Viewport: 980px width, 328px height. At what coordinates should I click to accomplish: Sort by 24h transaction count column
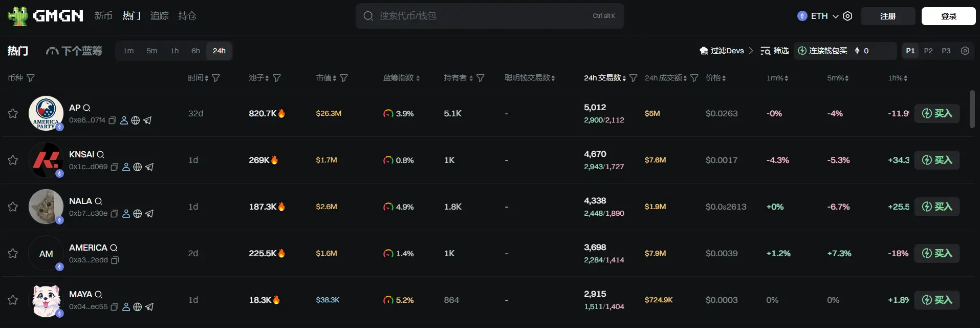tap(604, 78)
